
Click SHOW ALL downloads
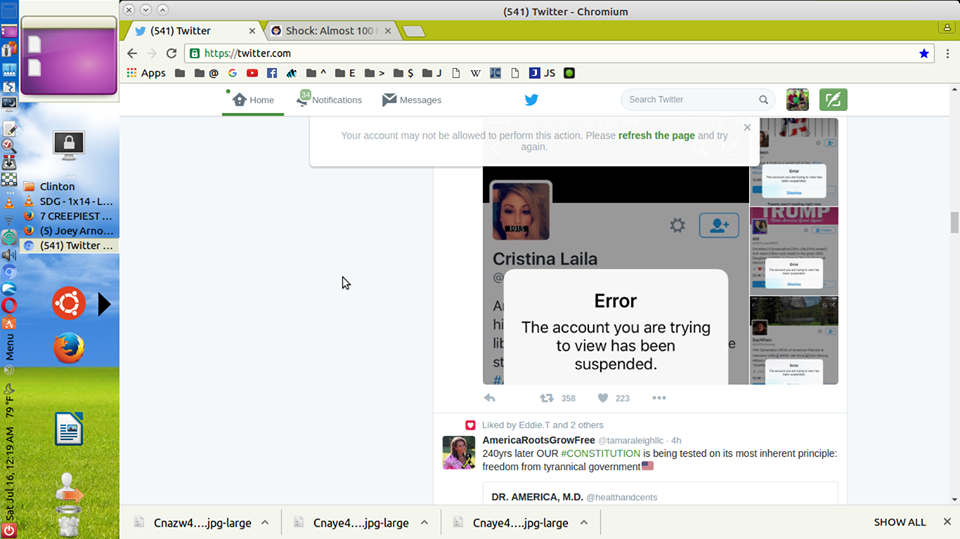(x=899, y=522)
